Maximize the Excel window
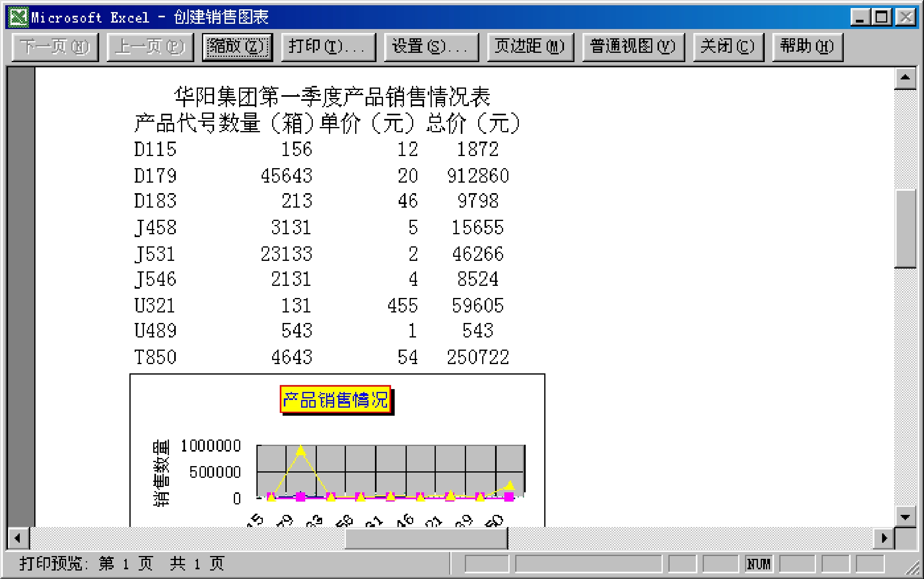This screenshot has width=924, height=579. pyautogui.click(x=882, y=17)
